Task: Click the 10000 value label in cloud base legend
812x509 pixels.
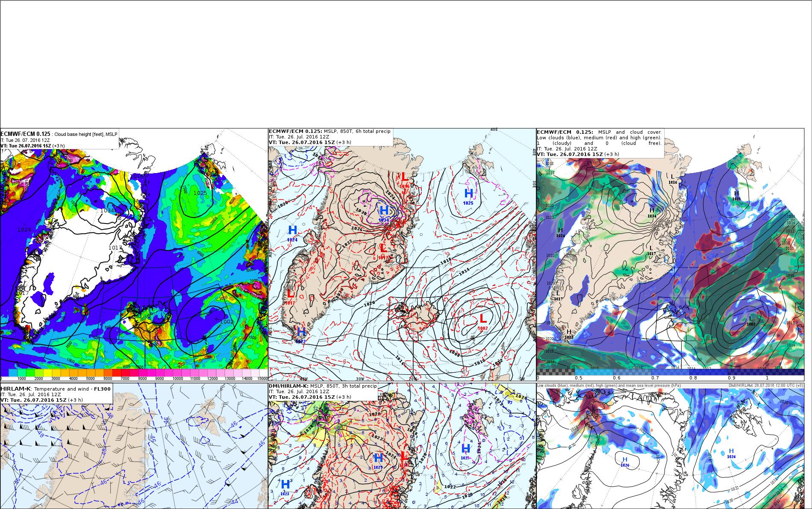Action: [x=178, y=378]
